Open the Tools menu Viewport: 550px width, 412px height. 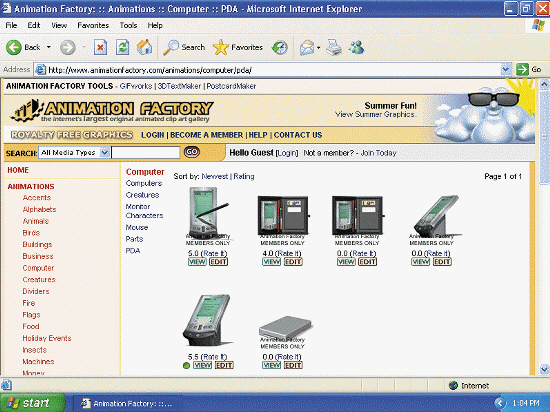pos(128,25)
